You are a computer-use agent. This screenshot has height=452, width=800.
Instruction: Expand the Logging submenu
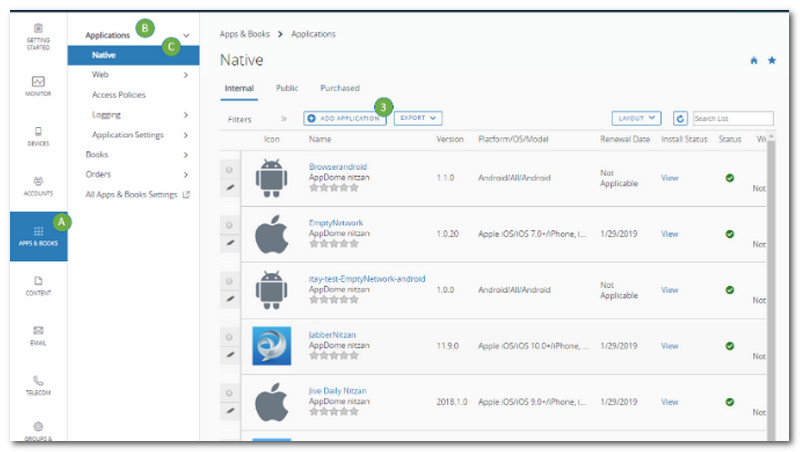click(186, 115)
